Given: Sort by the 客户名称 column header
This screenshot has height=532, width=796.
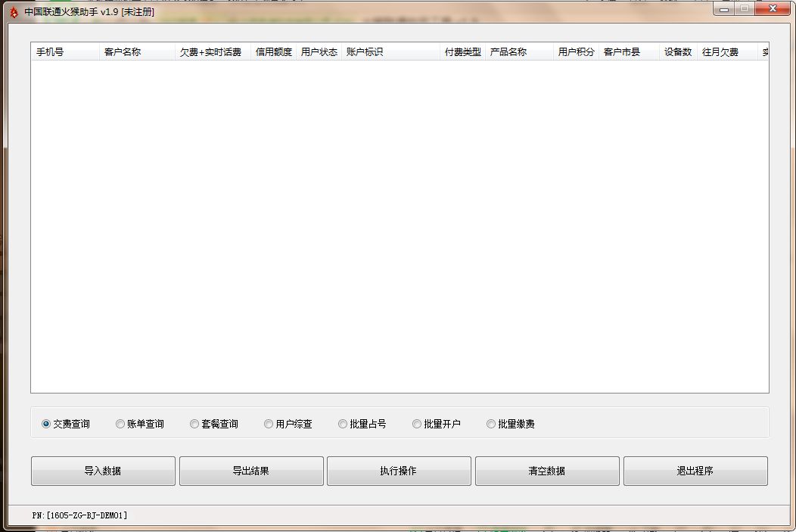Looking at the screenshot, I should (137, 51).
